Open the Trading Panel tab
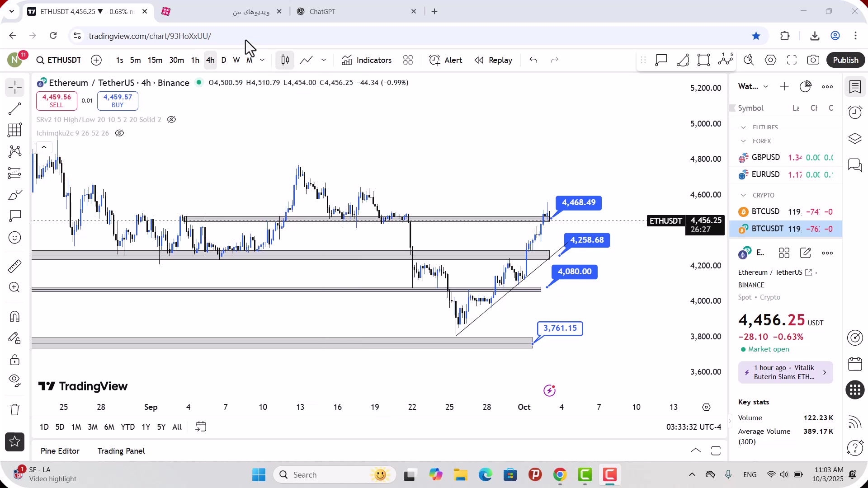 coord(121,451)
